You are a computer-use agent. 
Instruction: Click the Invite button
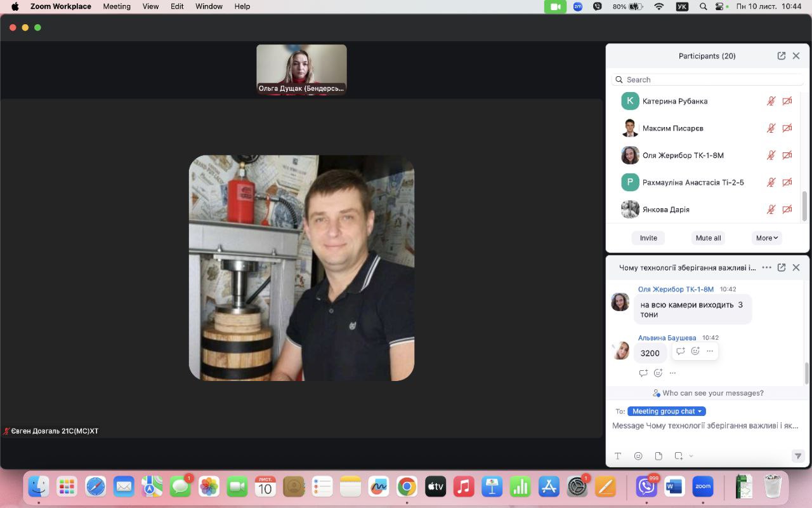[648, 238]
